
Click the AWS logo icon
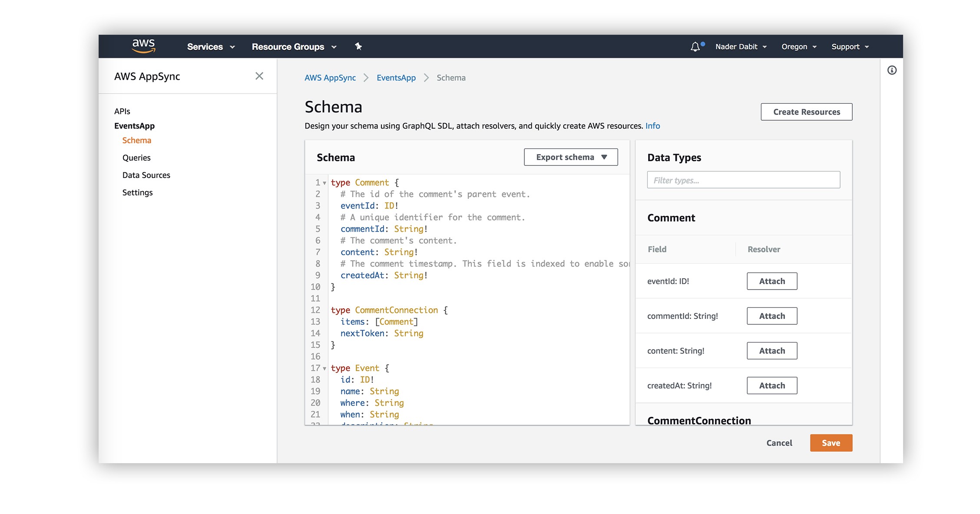click(x=143, y=46)
